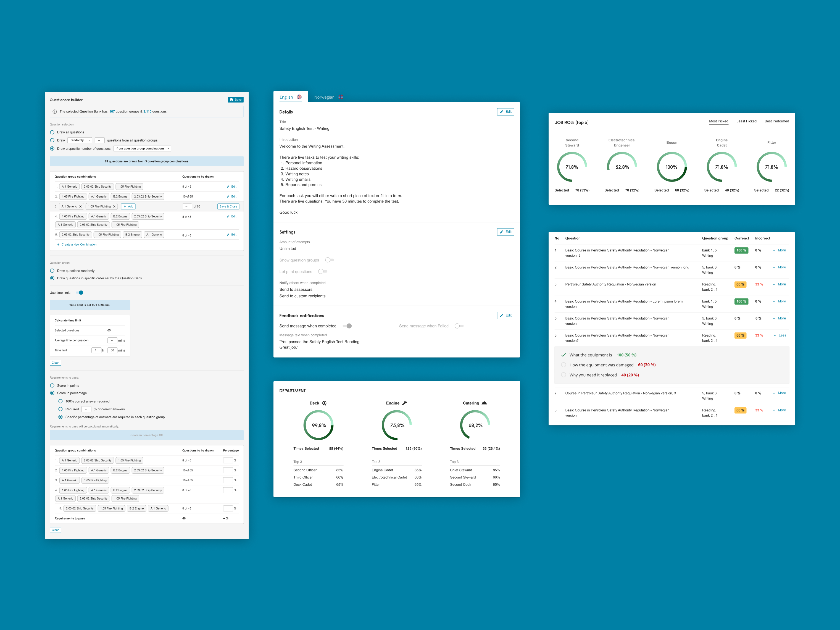Screen dimensions: 840x630
Task: Click the UK flag icon beside English
Action: pyautogui.click(x=299, y=97)
